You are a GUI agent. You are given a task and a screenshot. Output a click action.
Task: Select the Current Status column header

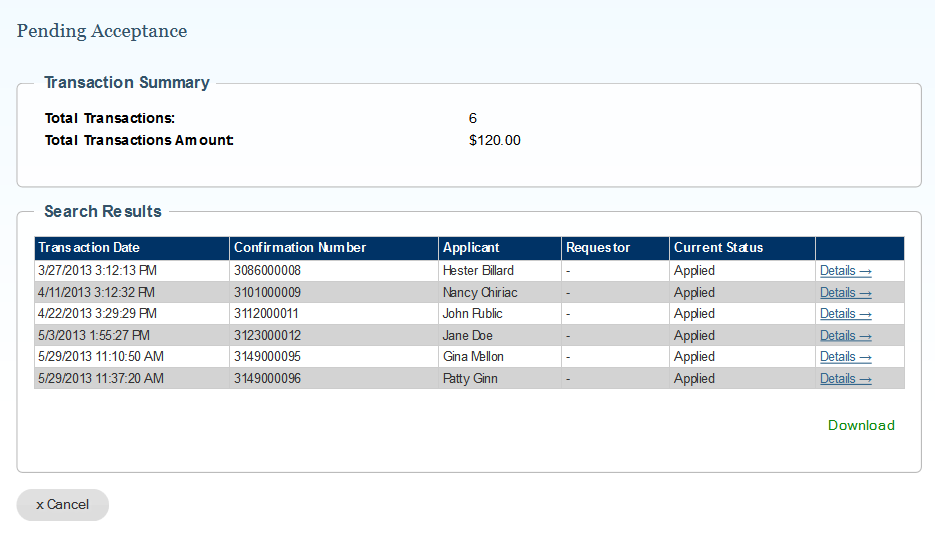point(718,248)
